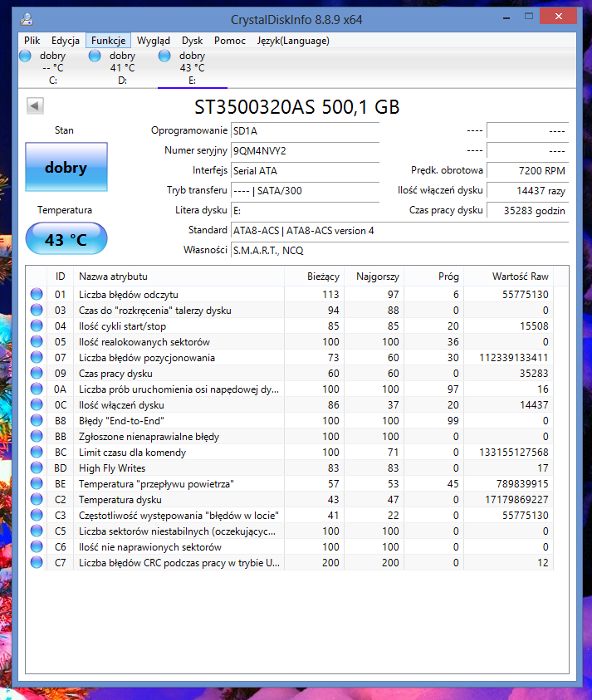Select drive D: with 41 °C reading
This screenshot has width=592, height=700.
coord(122,68)
